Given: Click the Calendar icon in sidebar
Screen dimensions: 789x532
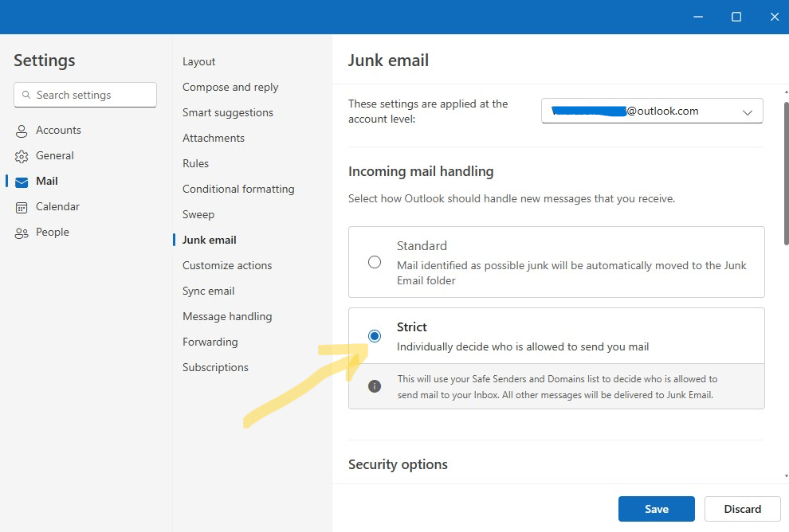Looking at the screenshot, I should (22, 208).
